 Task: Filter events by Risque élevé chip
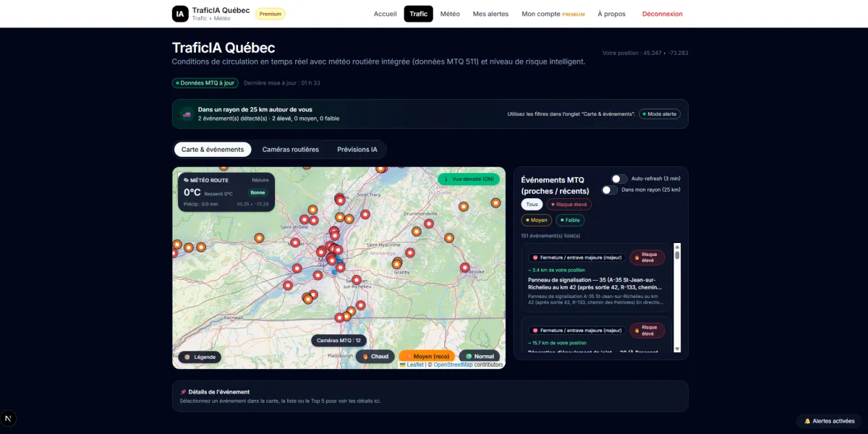pos(569,205)
